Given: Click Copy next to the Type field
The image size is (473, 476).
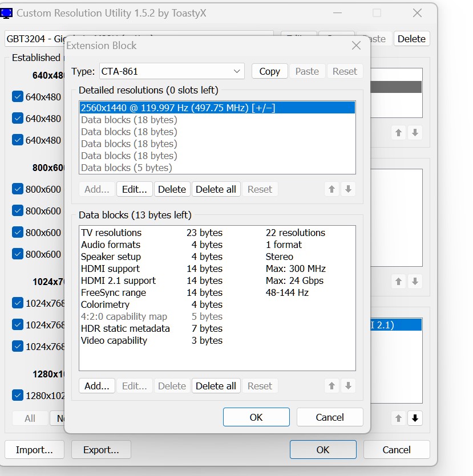Looking at the screenshot, I should pos(269,71).
